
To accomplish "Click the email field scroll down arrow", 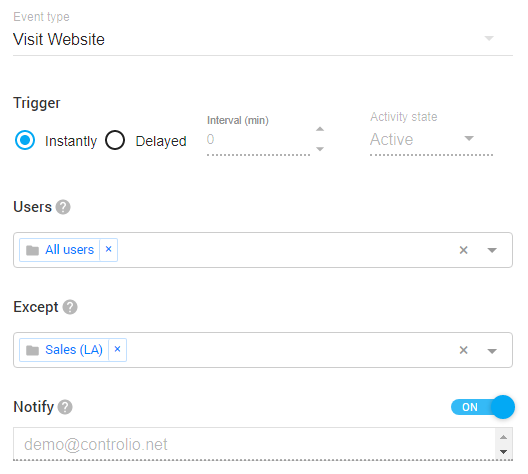I will click(x=503, y=452).
